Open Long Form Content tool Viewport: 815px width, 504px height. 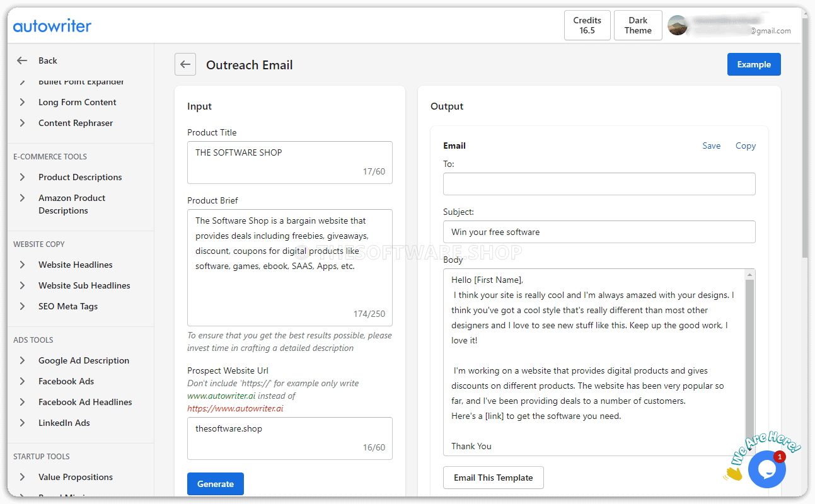point(77,102)
